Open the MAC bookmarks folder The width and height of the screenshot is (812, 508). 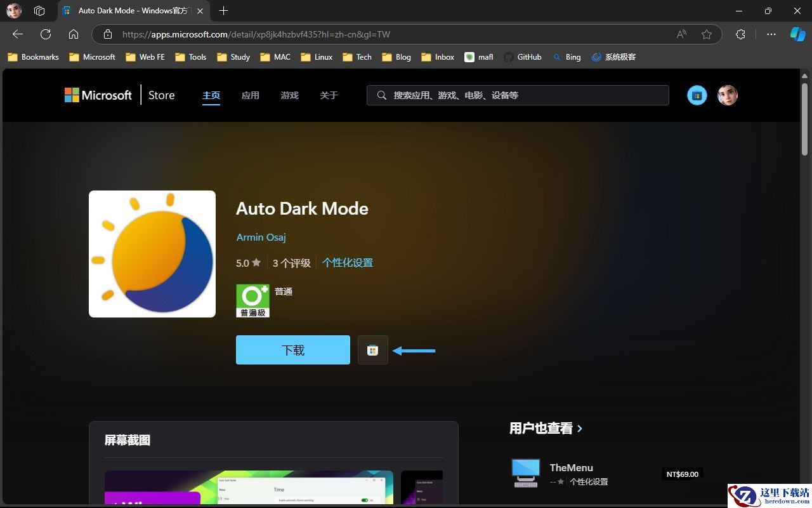[x=275, y=57]
